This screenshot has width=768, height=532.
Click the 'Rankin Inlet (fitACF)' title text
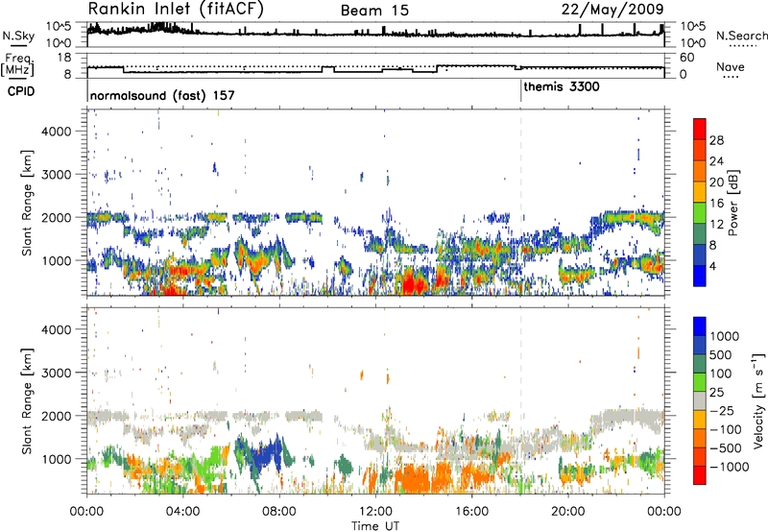[176, 9]
